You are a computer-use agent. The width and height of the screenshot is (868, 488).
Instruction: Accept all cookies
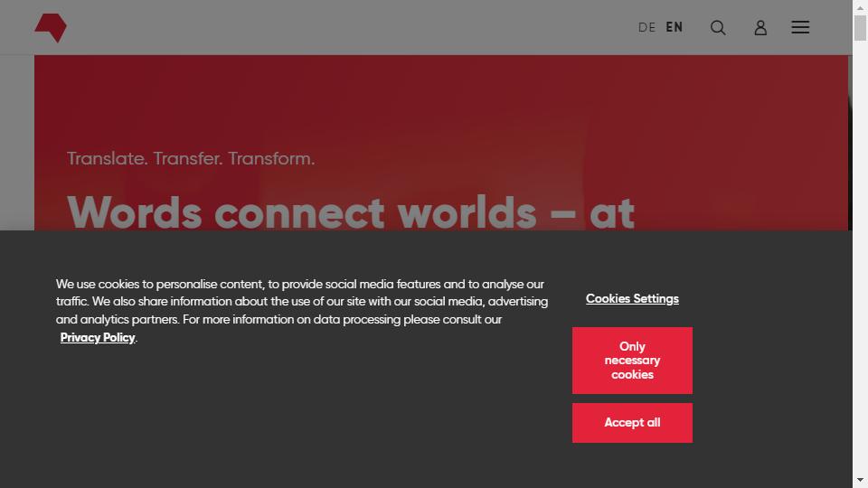pyautogui.click(x=632, y=423)
